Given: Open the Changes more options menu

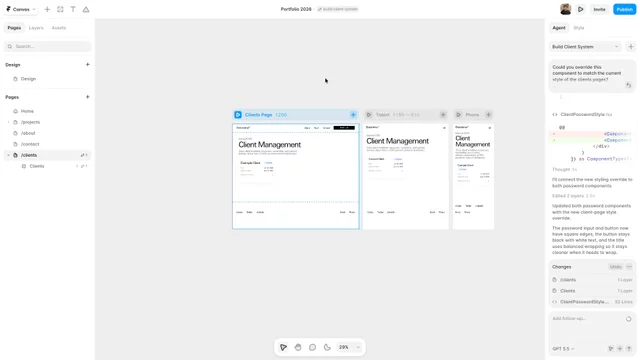Looking at the screenshot, I should point(629,267).
